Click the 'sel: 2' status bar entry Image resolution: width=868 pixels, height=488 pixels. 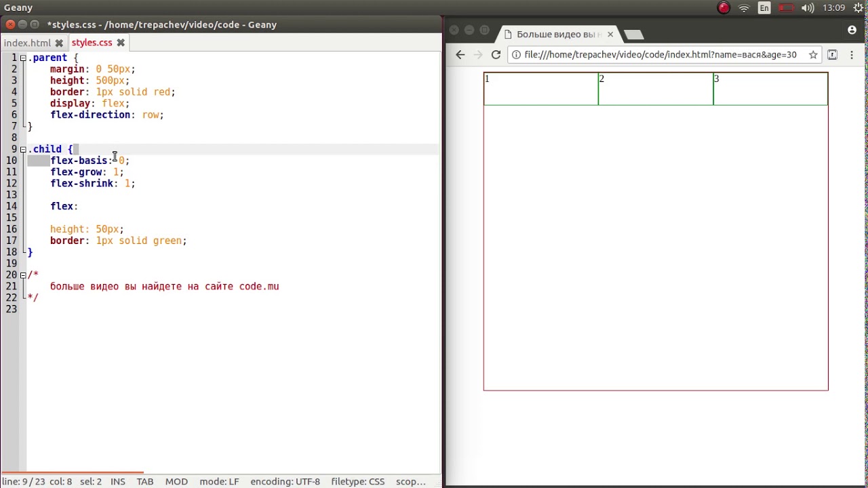[91, 482]
